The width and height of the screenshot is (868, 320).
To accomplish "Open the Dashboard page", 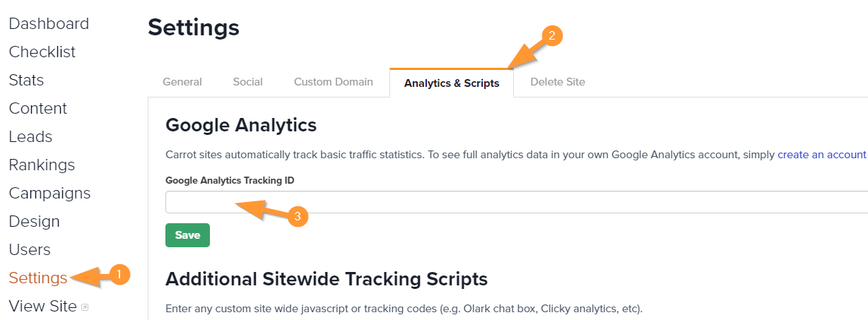I will [x=49, y=24].
